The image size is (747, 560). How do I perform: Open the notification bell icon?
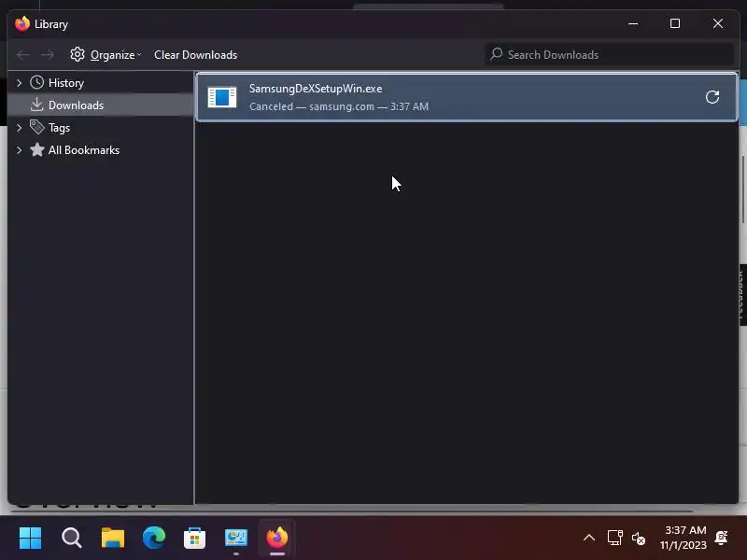click(x=721, y=538)
